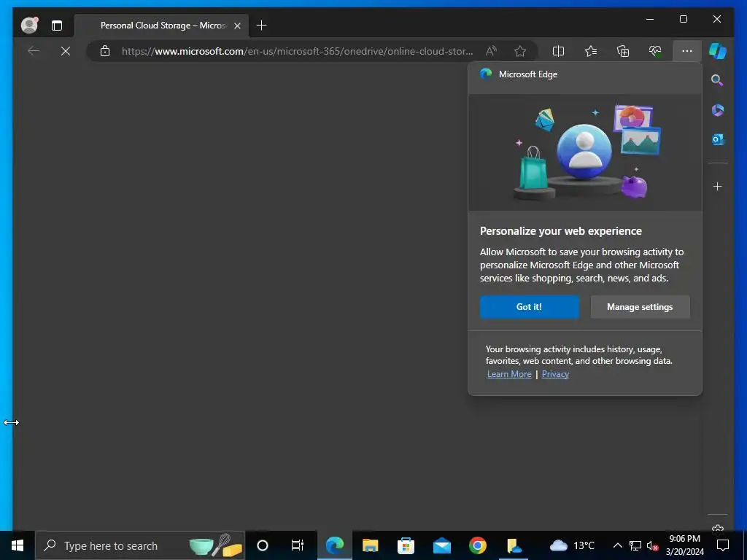Click the address bar URL
This screenshot has height=560, width=747.
coord(298,51)
